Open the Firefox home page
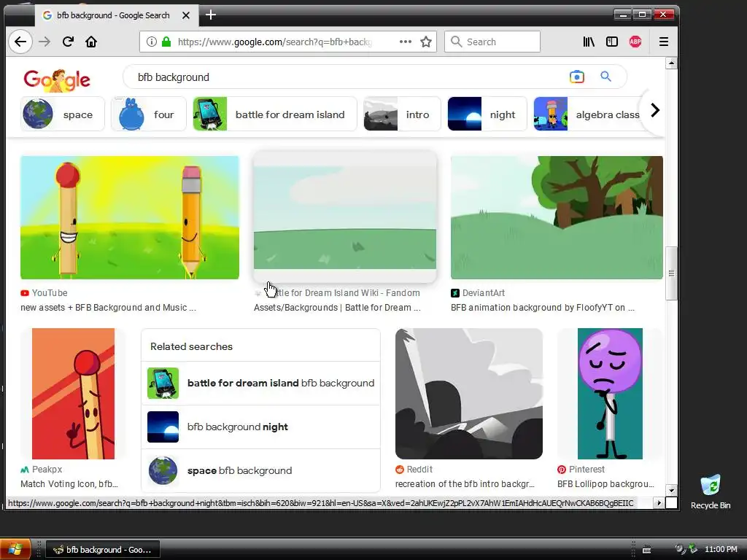The height and width of the screenshot is (560, 747). coord(91,42)
